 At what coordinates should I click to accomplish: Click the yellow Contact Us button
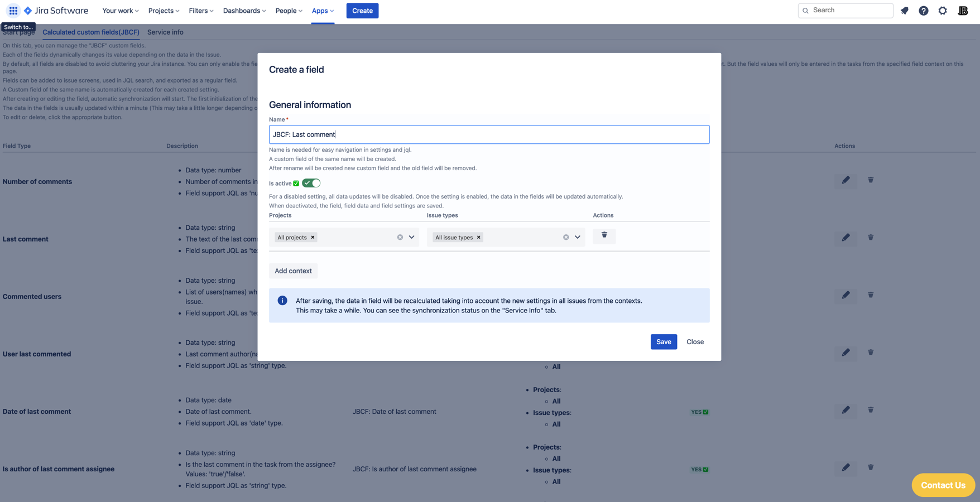click(x=943, y=485)
